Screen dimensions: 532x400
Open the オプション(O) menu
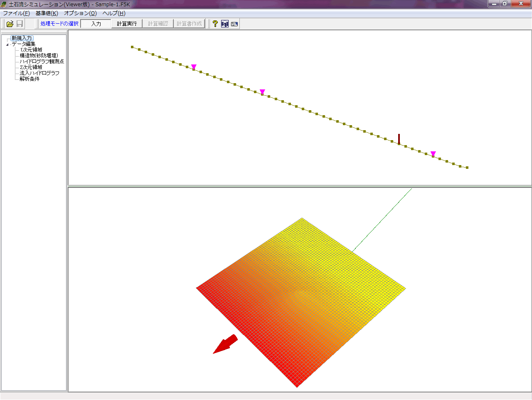80,13
